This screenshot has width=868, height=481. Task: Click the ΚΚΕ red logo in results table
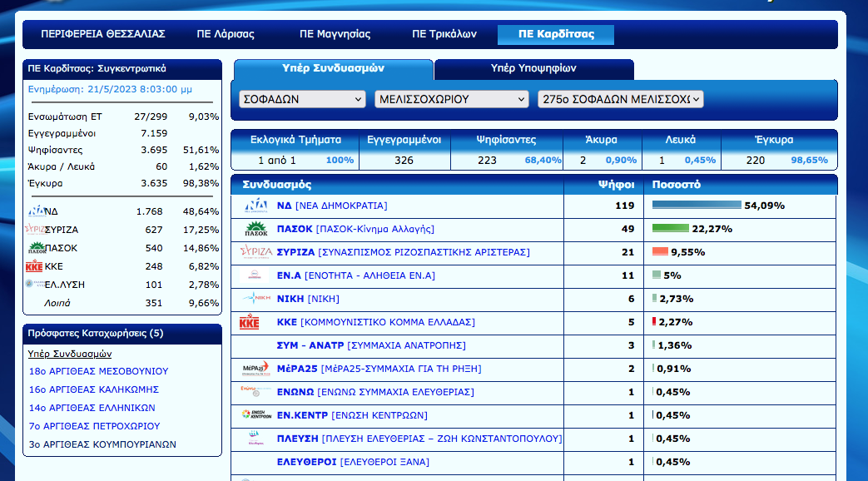pos(250,322)
